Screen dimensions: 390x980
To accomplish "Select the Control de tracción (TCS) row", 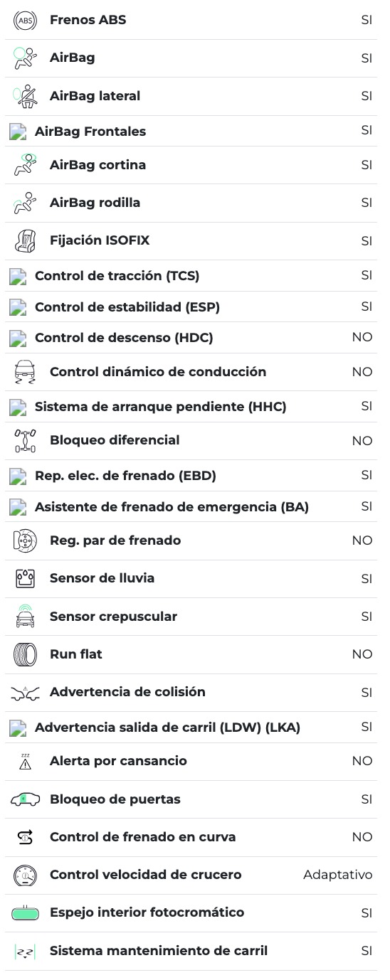I will [191, 276].
